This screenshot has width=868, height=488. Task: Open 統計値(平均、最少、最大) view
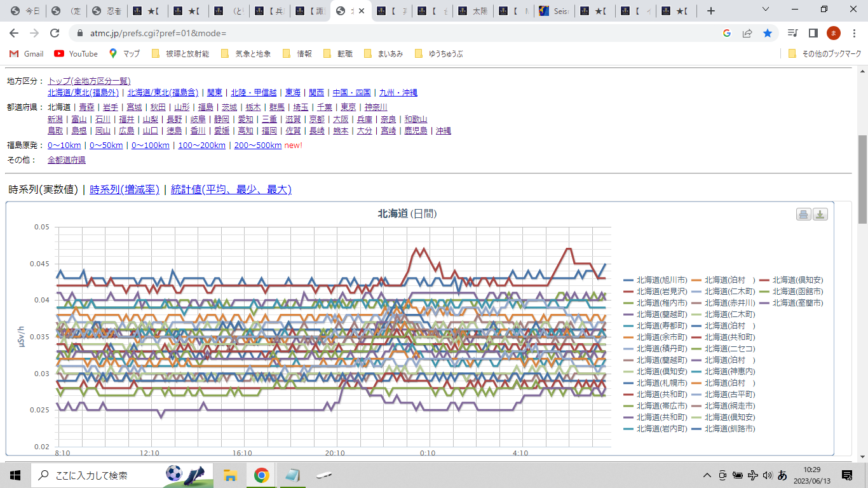[231, 189]
